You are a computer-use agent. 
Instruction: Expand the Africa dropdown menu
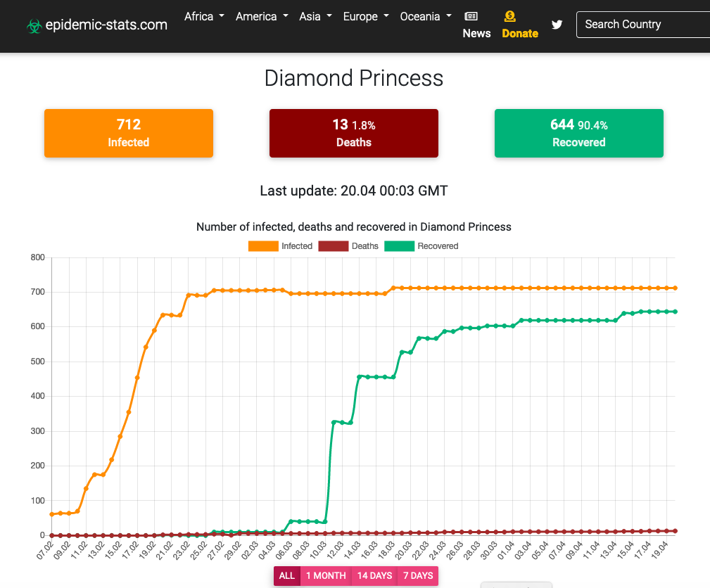204,16
